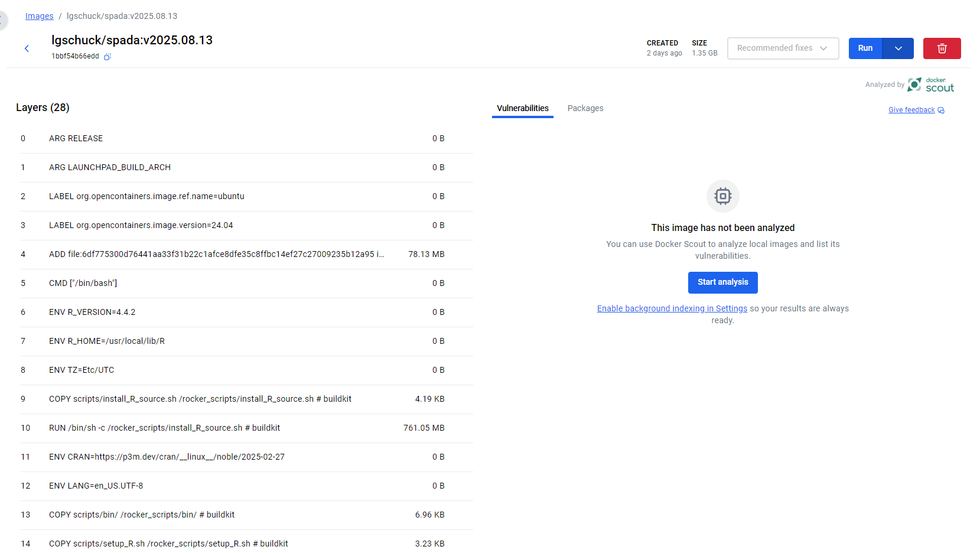Click the feedback icon beside Give feedback
This screenshot has width=980, height=553.
[x=941, y=110]
